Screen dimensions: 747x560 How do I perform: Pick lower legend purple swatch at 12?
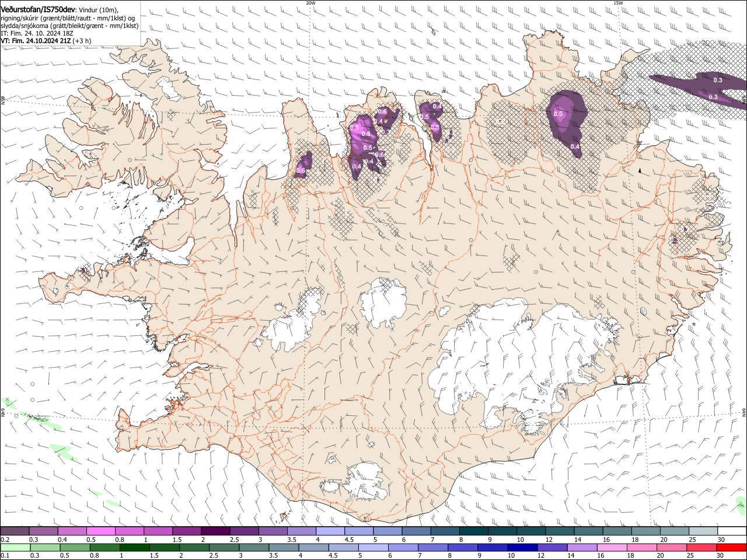coord(551,547)
